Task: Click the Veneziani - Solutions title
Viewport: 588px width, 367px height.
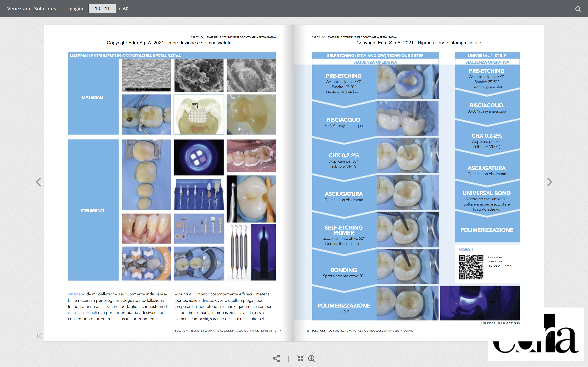Action: [x=32, y=9]
